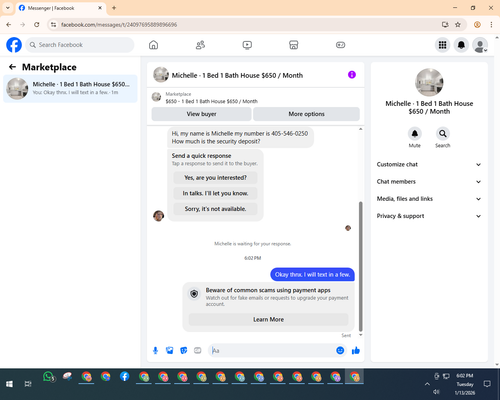Screen dimensions: 500x400
Task: Open Windows Start menu
Action: (9, 384)
